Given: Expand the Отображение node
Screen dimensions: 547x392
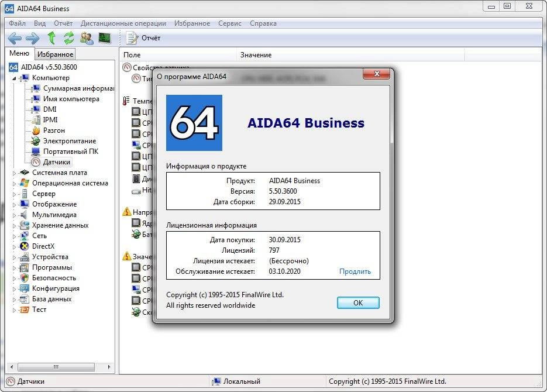Looking at the screenshot, I should coord(14,205).
